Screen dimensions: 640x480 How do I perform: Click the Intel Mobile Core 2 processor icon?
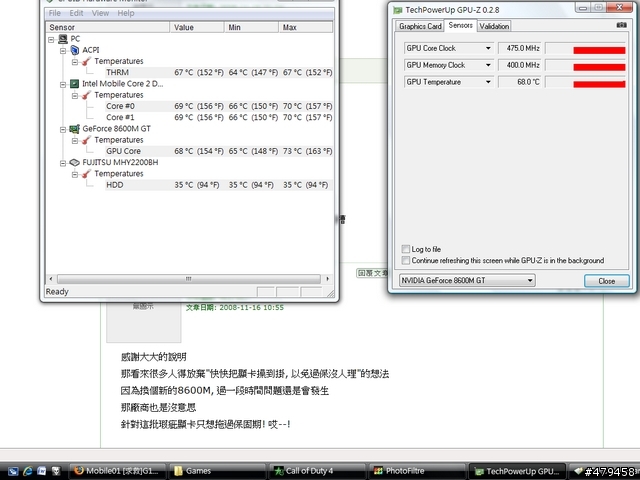click(x=74, y=84)
